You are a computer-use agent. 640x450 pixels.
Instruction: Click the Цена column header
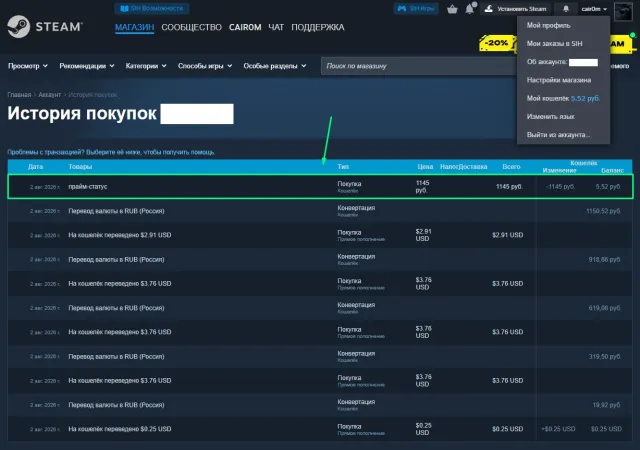[425, 167]
